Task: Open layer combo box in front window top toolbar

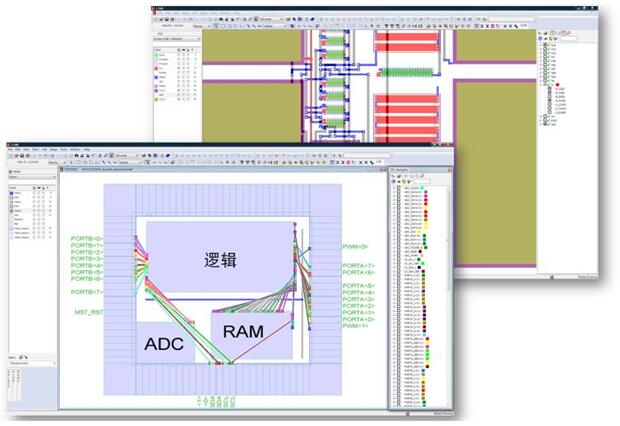Action: (127, 155)
